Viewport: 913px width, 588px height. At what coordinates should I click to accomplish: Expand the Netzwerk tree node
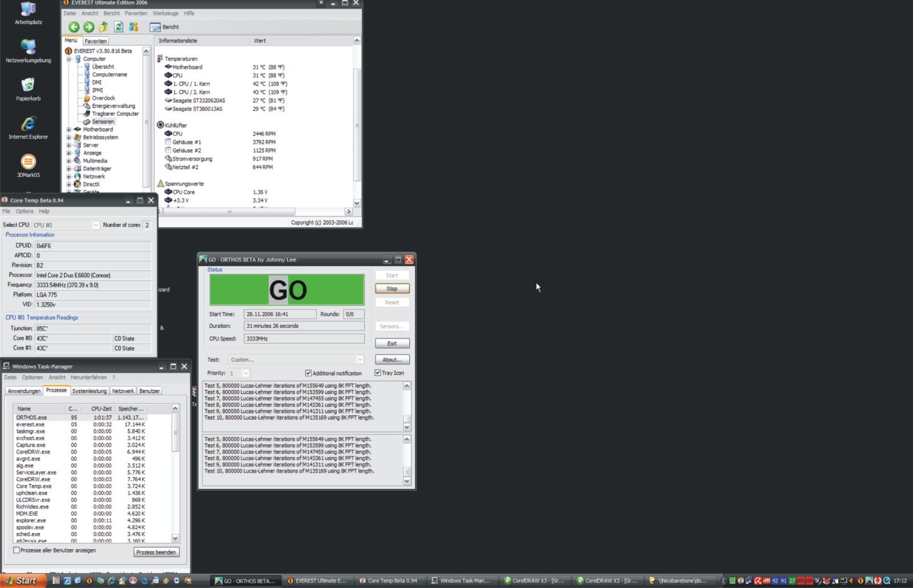point(69,177)
